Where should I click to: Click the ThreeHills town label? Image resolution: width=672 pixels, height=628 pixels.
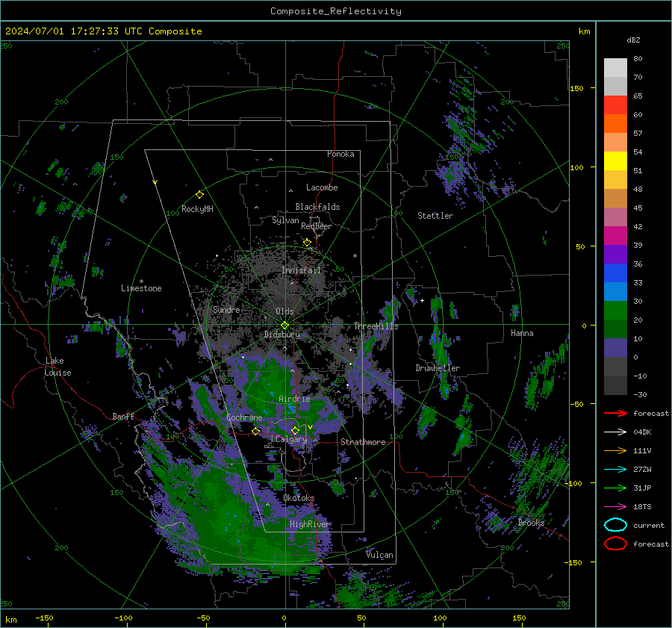pyautogui.click(x=376, y=326)
